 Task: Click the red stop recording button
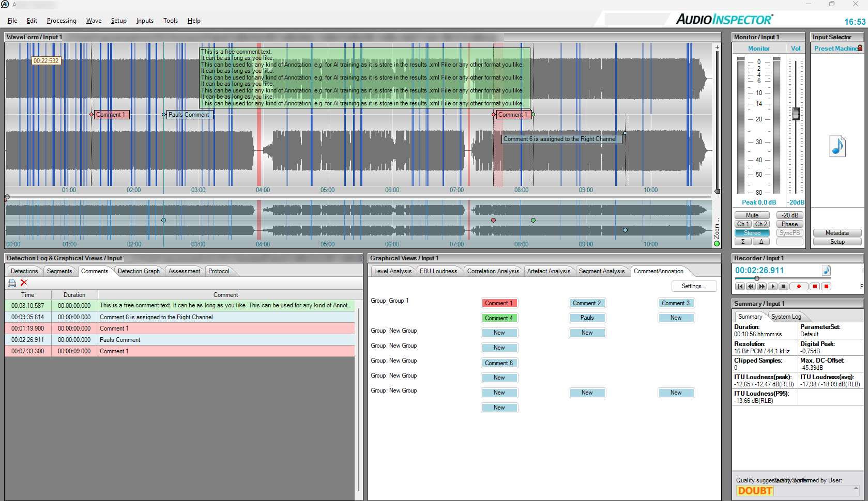pos(826,286)
